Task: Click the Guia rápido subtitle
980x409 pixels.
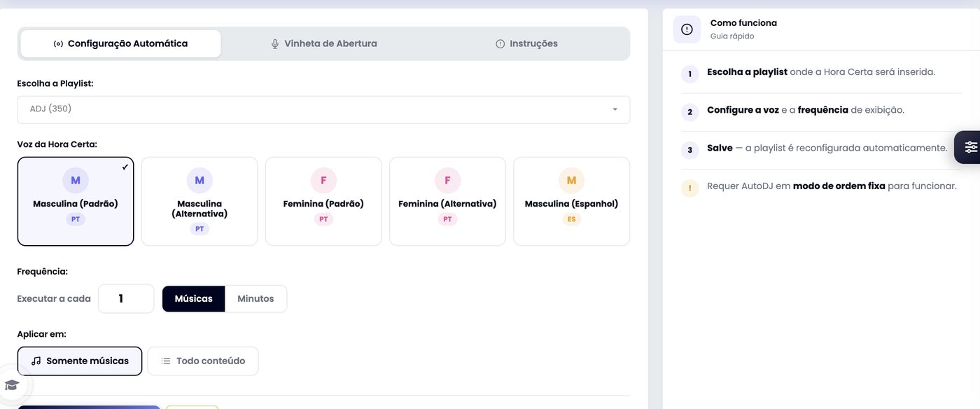Action: 732,36
